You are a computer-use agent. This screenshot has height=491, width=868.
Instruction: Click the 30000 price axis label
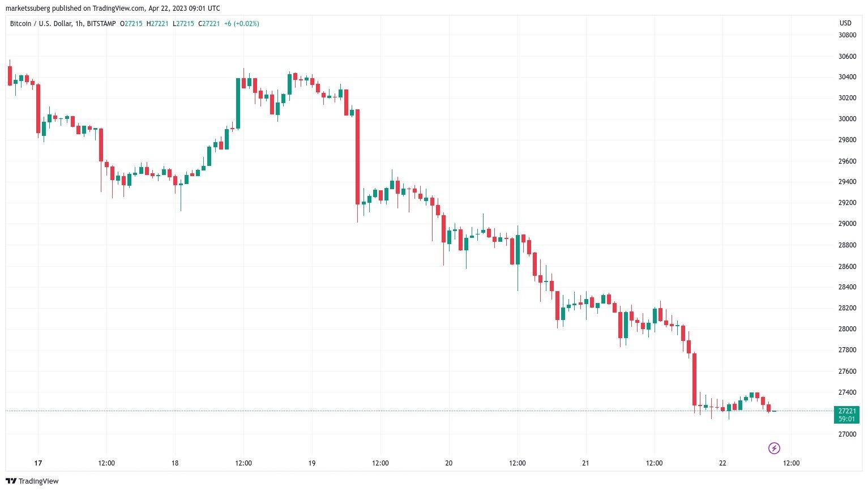click(x=847, y=119)
